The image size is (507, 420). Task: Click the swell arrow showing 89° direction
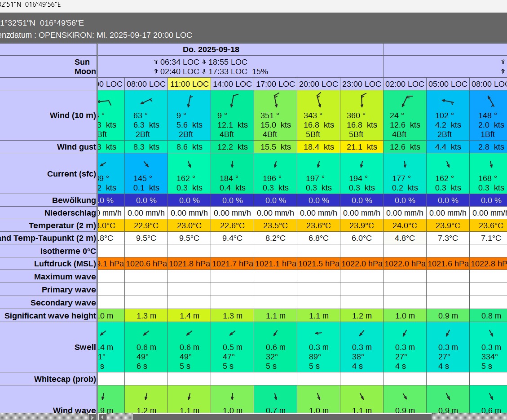click(x=318, y=333)
